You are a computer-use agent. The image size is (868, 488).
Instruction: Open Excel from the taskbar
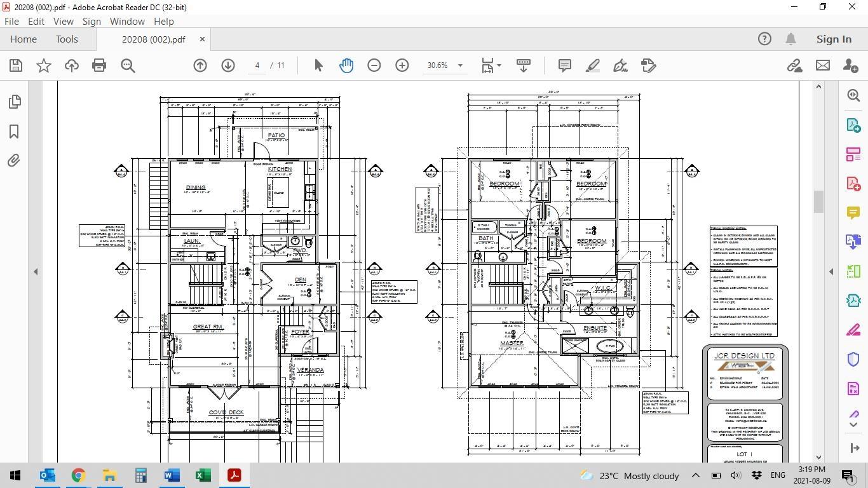(203, 475)
